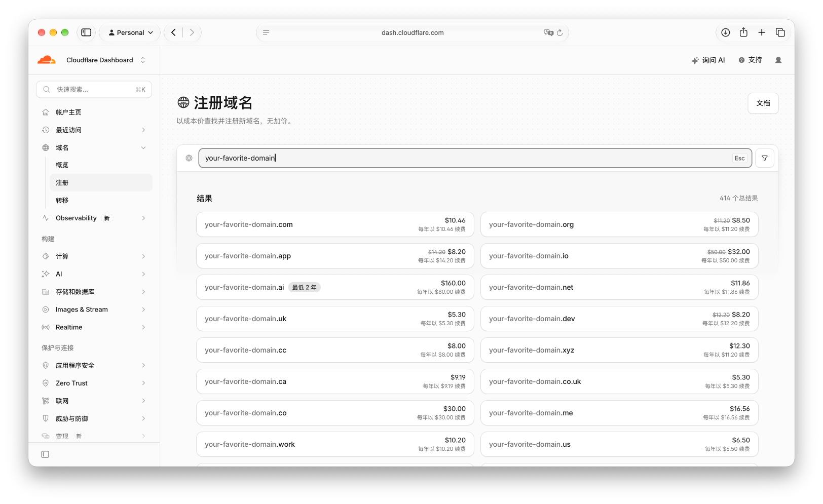Select 概览 under 域名
The image size is (823, 504).
tap(101, 165)
